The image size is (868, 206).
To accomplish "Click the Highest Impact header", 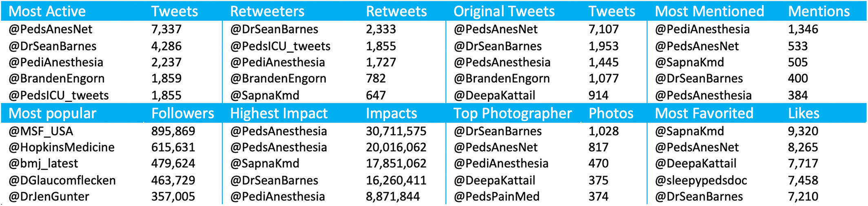I will [279, 113].
